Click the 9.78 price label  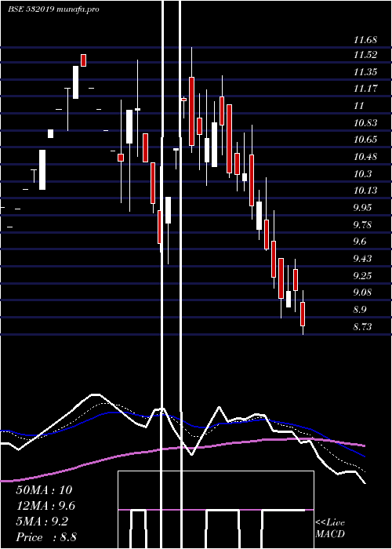[x=362, y=225]
